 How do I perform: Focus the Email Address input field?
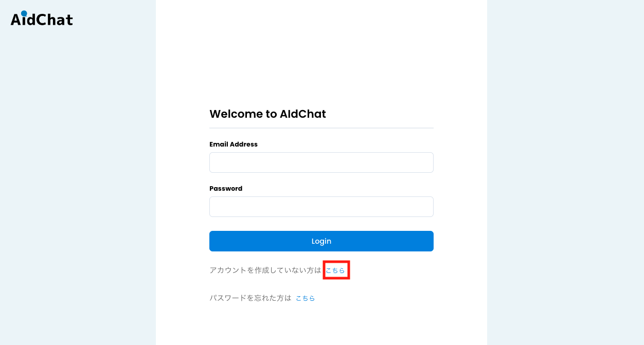[x=321, y=162]
